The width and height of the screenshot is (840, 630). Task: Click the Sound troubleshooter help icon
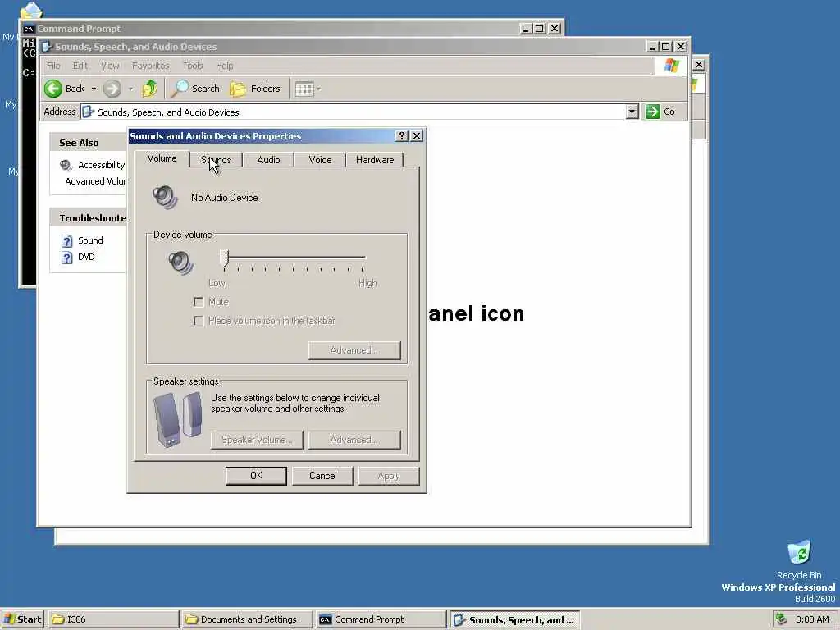[x=67, y=241]
